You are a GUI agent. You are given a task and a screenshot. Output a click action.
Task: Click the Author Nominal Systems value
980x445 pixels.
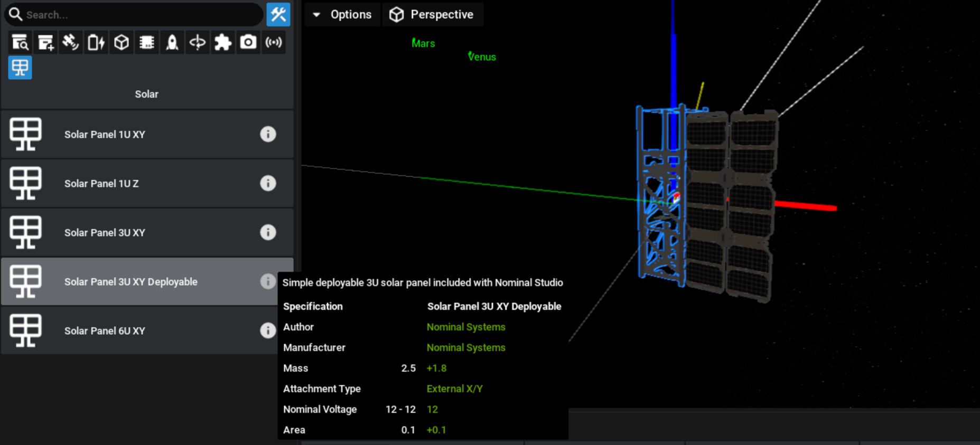coord(466,327)
